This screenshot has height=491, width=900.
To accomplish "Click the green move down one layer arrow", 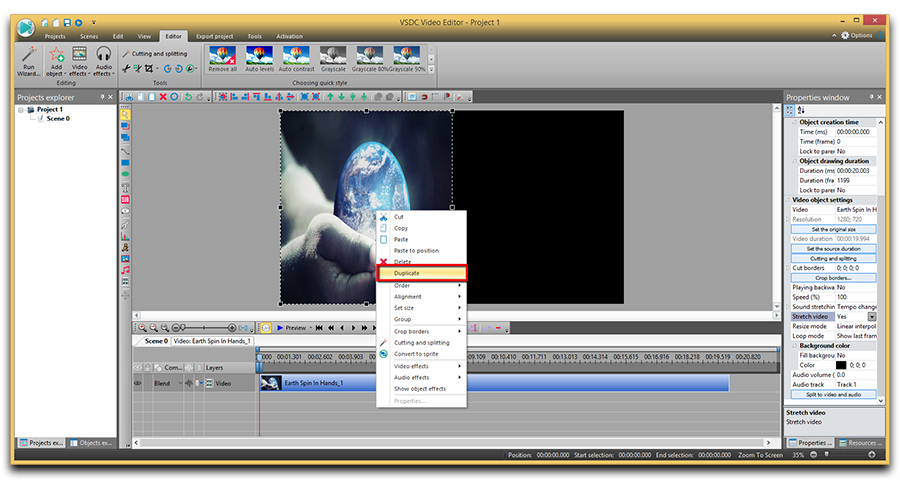I will click(x=342, y=97).
